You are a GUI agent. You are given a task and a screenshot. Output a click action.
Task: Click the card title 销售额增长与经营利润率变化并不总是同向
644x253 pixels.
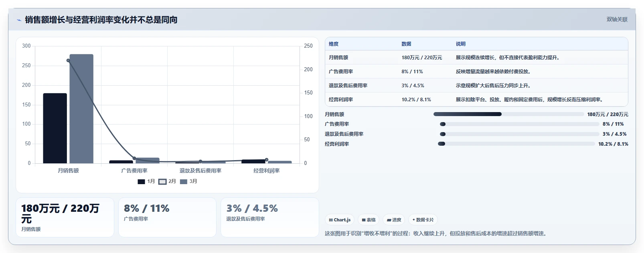coord(101,20)
